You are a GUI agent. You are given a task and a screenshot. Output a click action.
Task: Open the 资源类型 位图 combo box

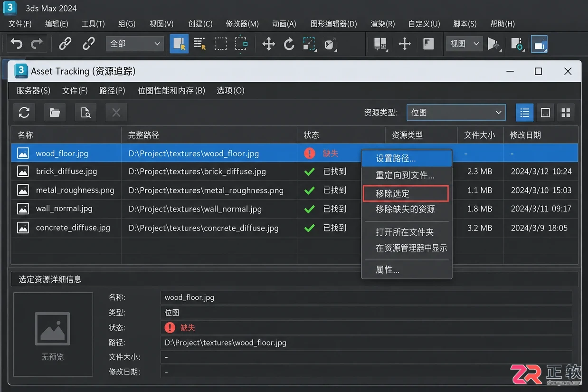pyautogui.click(x=456, y=113)
